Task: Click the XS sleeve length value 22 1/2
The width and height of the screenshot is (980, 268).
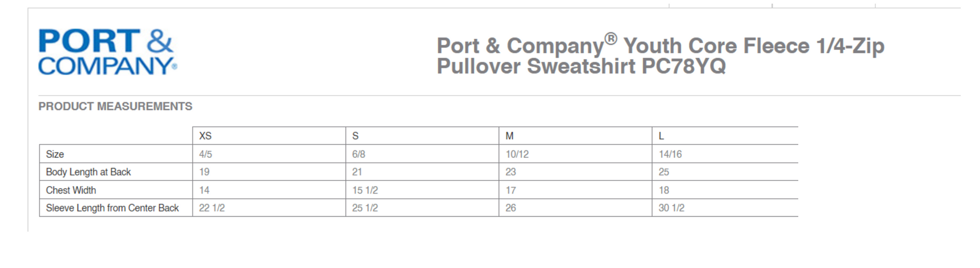Action: (x=212, y=208)
